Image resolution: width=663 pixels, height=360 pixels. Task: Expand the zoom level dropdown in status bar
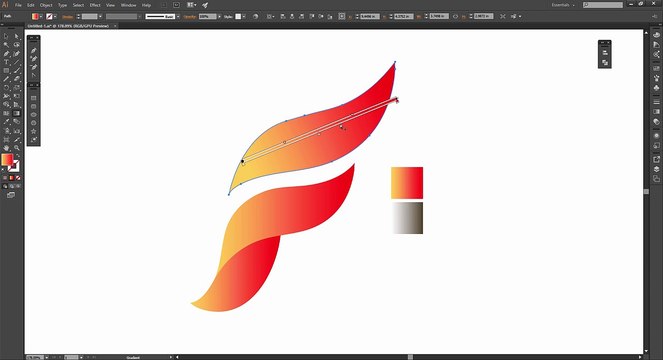click(x=47, y=357)
